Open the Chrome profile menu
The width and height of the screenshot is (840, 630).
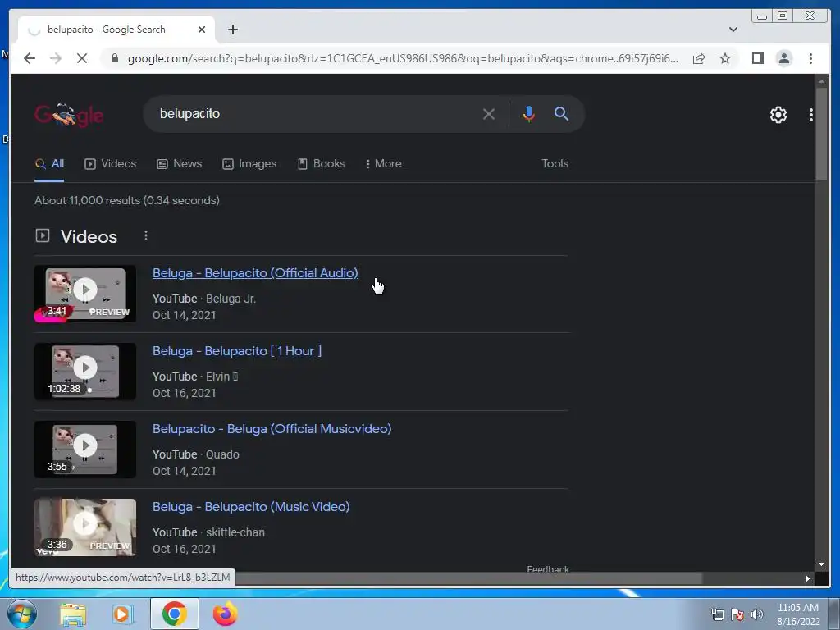click(783, 58)
